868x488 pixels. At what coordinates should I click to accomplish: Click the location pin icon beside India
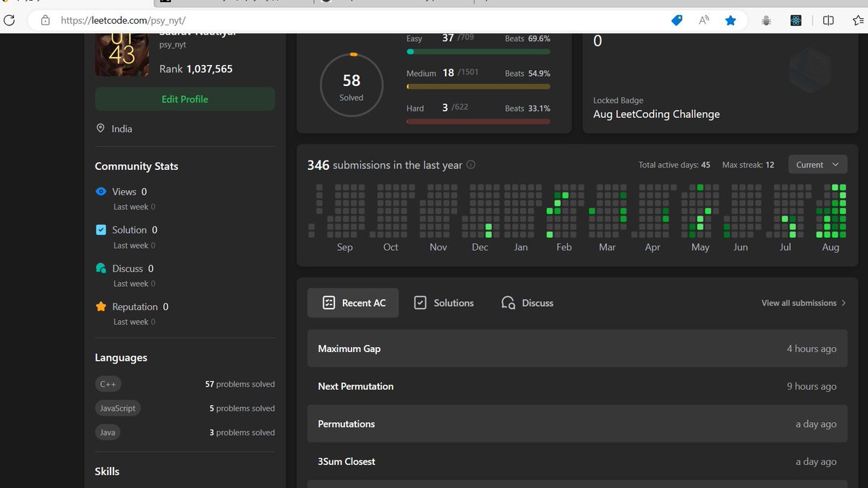pos(101,128)
